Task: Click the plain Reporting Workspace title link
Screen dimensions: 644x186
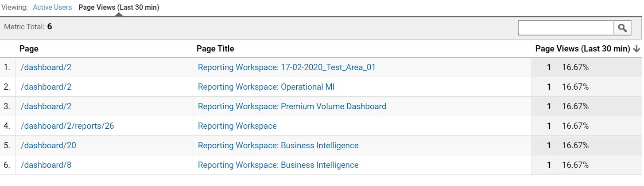Action: click(x=237, y=126)
